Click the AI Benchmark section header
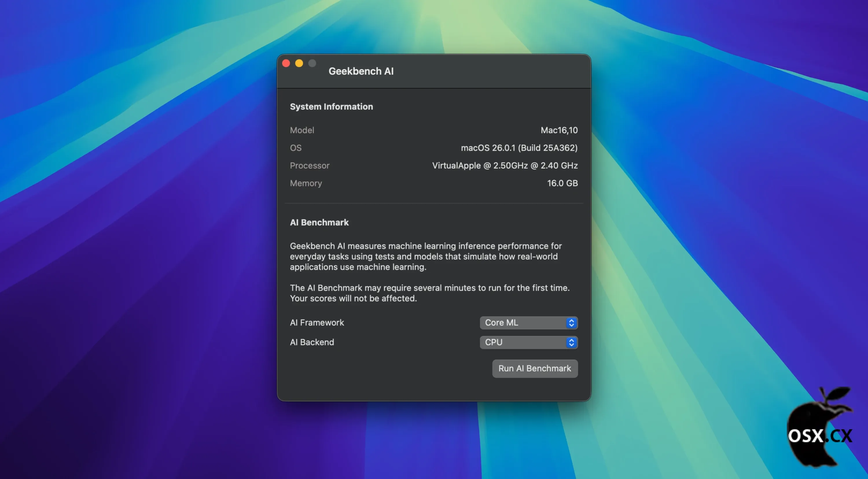Viewport: 868px width, 479px height. pos(319,222)
